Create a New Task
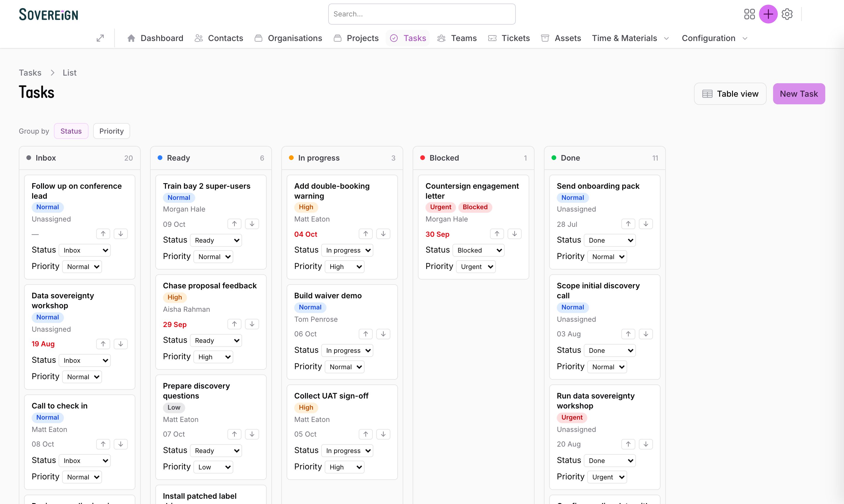This screenshot has height=504, width=844. pos(799,94)
